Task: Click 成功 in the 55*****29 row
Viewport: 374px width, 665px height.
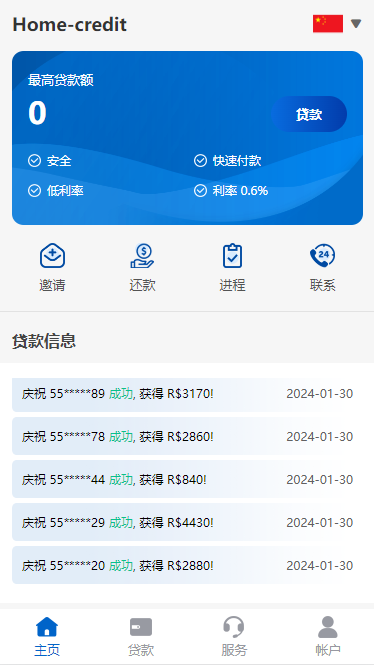Action: click(121, 522)
